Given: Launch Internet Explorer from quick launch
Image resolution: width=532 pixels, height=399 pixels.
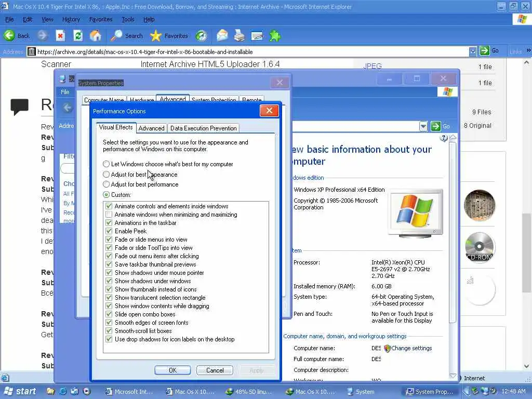Looking at the screenshot, I should click(63, 391).
